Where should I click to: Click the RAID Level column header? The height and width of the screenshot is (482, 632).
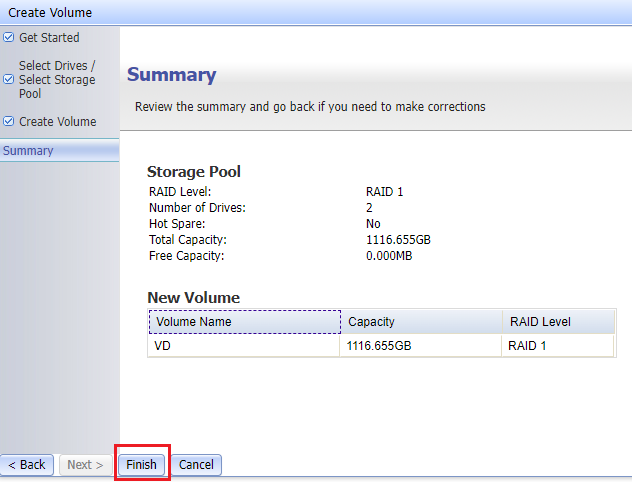click(556, 322)
